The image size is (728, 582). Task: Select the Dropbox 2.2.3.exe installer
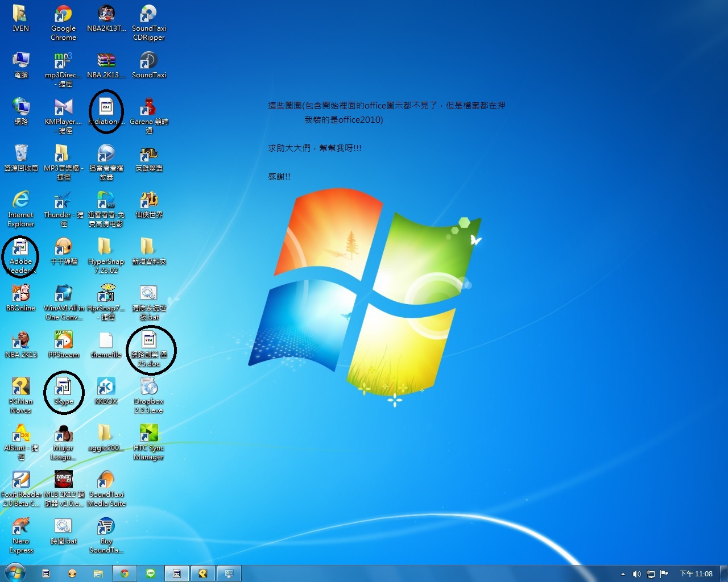(148, 396)
